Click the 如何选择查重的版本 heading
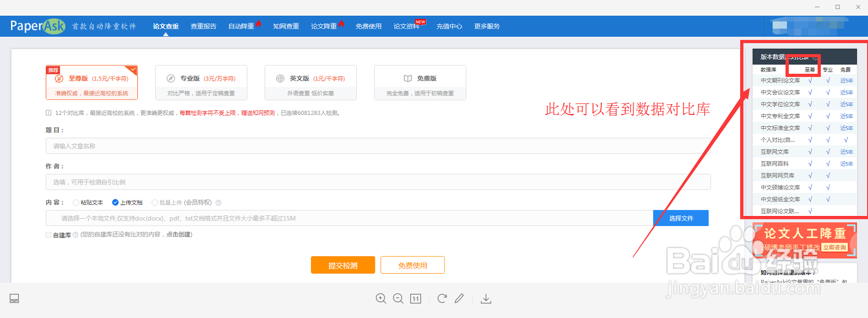This screenshot has height=318, width=868. click(788, 273)
